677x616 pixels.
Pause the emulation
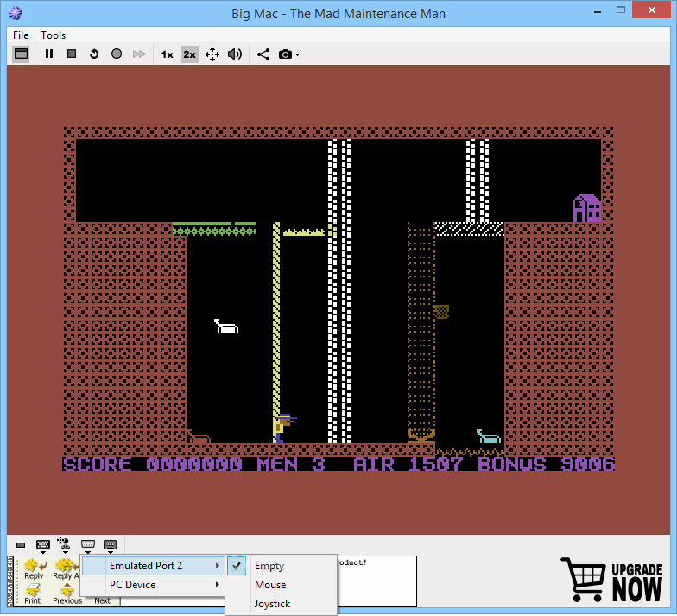49,54
